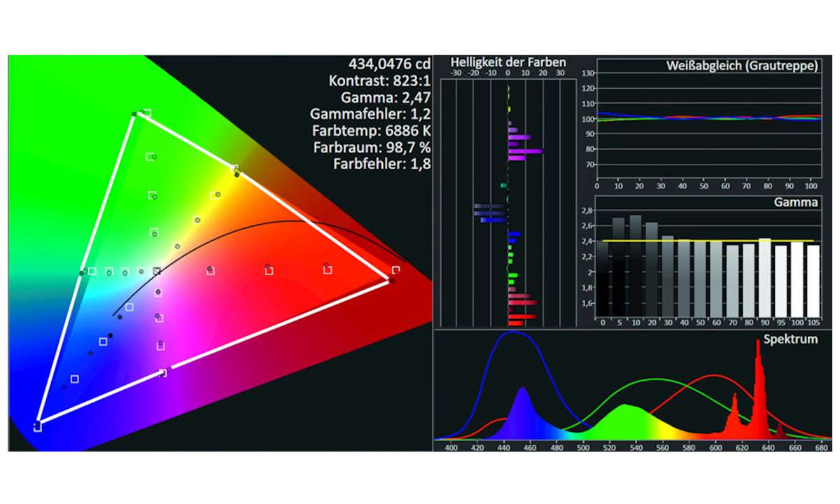Click the Gamma bar labeled 10
840x504 pixels.
[x=635, y=265]
